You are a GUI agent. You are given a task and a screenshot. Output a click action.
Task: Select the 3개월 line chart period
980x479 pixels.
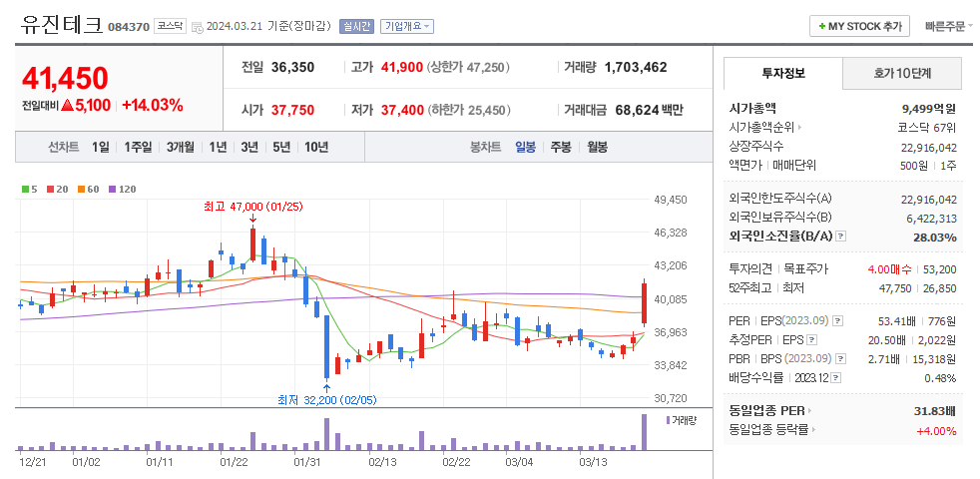(x=180, y=148)
